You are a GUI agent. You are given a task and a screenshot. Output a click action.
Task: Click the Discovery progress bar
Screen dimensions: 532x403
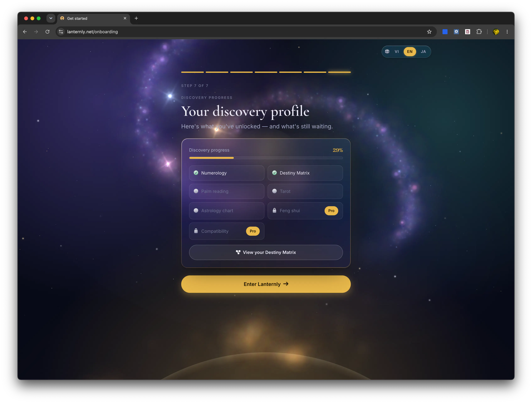(266, 158)
